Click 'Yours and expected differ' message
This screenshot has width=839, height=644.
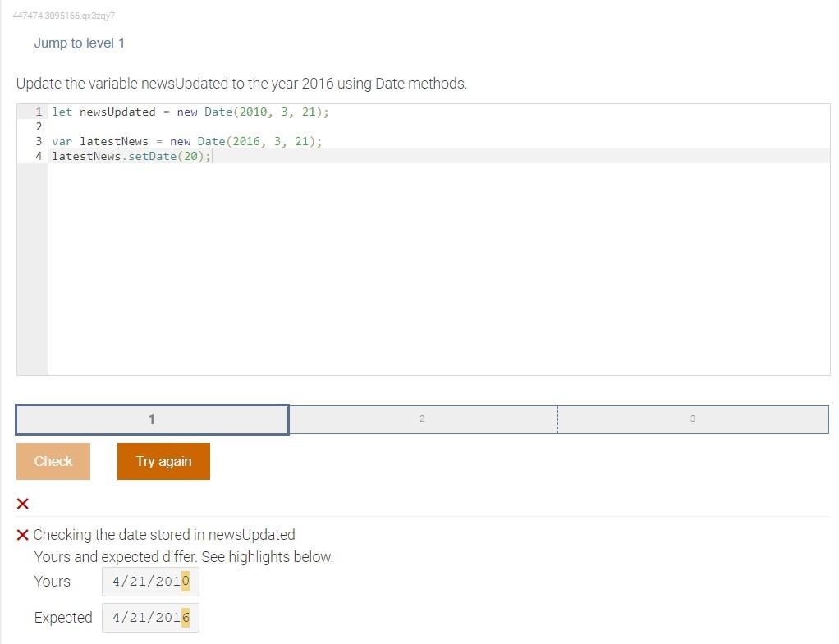(x=184, y=557)
